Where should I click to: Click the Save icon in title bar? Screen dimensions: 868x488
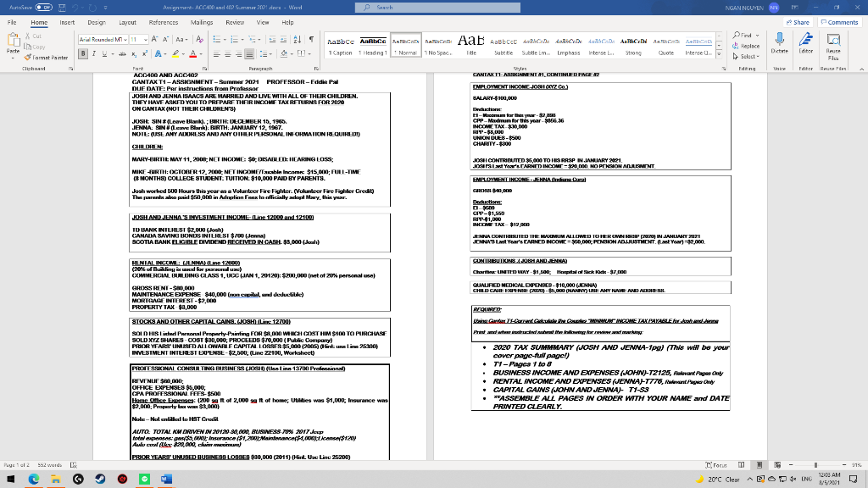pyautogui.click(x=62, y=7)
